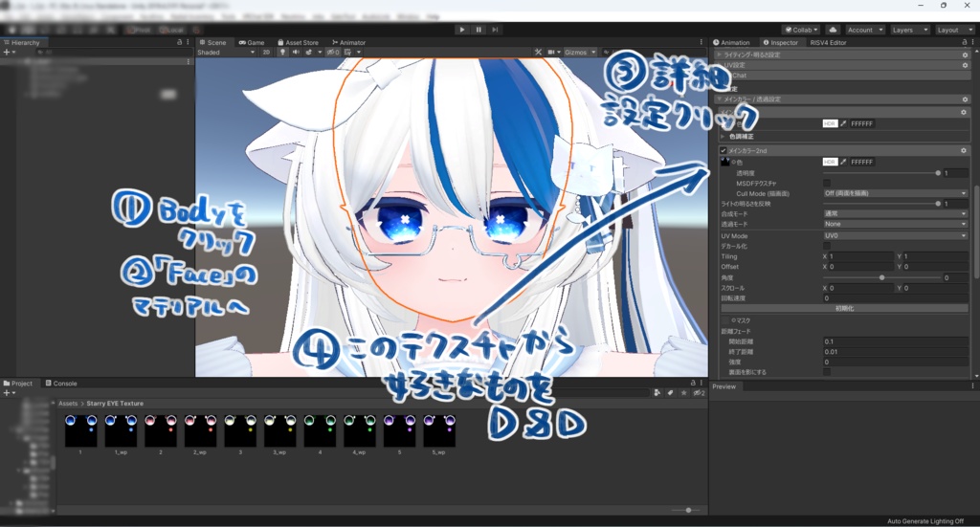Viewport: 980px width, 527px height.
Task: Toggle the 2D view mode button
Action: pyautogui.click(x=266, y=53)
